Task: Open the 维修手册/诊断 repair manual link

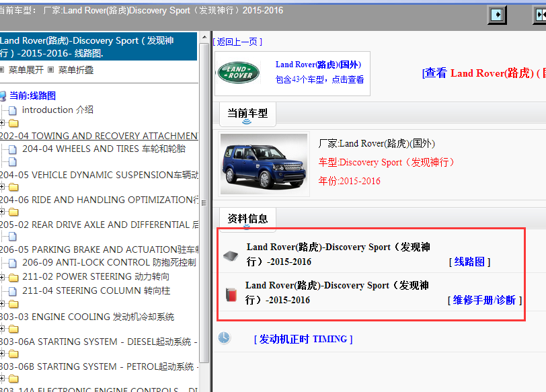Action: [484, 300]
